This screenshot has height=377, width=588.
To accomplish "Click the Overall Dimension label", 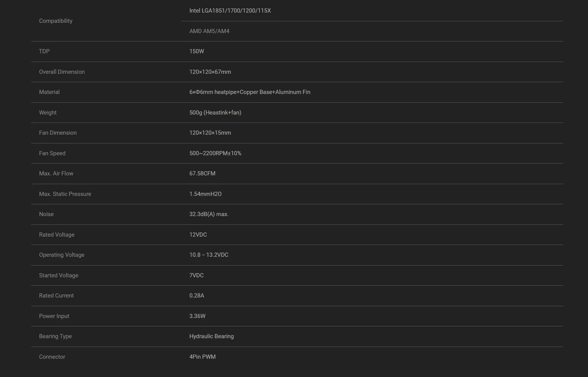I will click(x=62, y=72).
